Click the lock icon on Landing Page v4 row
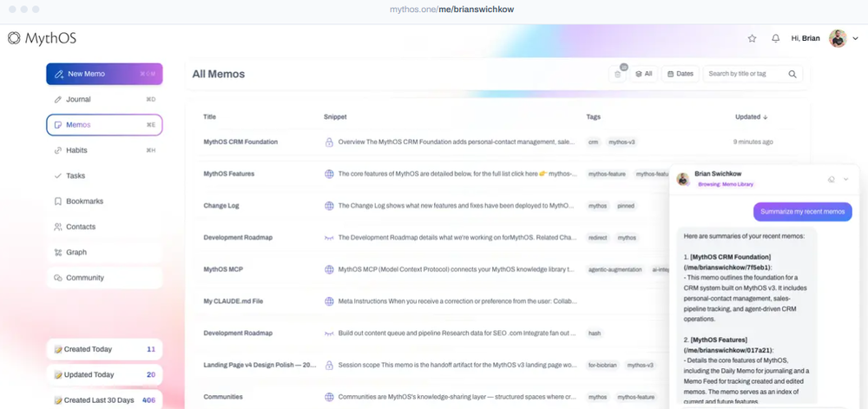Viewport: 868px width, 409px height. 329,366
